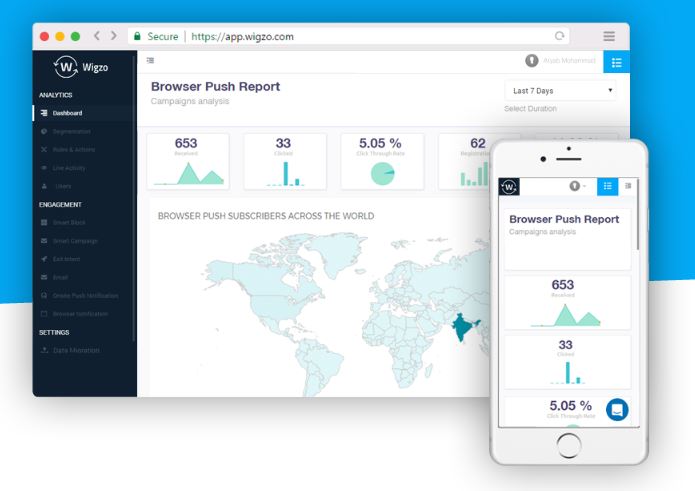Click the browser reload icon
Image resolution: width=695 pixels, height=491 pixels.
559,36
